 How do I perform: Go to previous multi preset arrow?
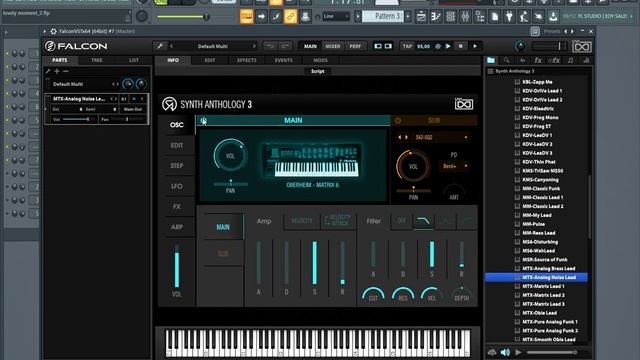coord(171,46)
